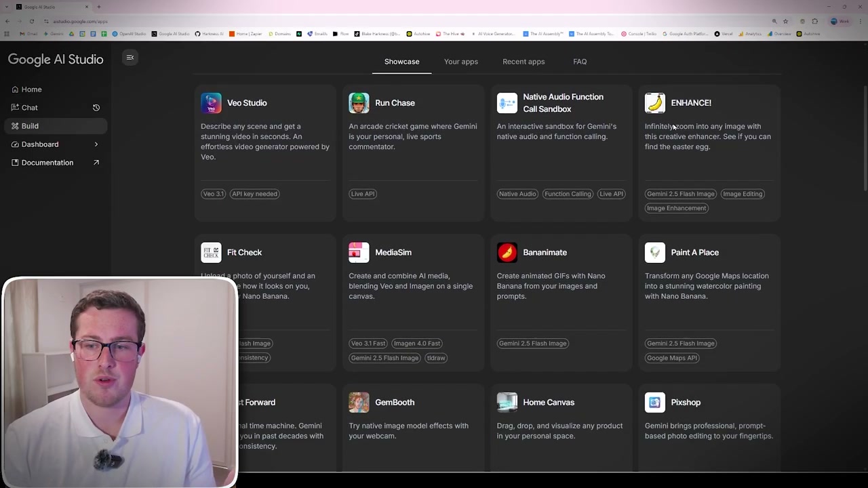Click the Home house icon in sidebar
868x488 pixels.
[15, 89]
